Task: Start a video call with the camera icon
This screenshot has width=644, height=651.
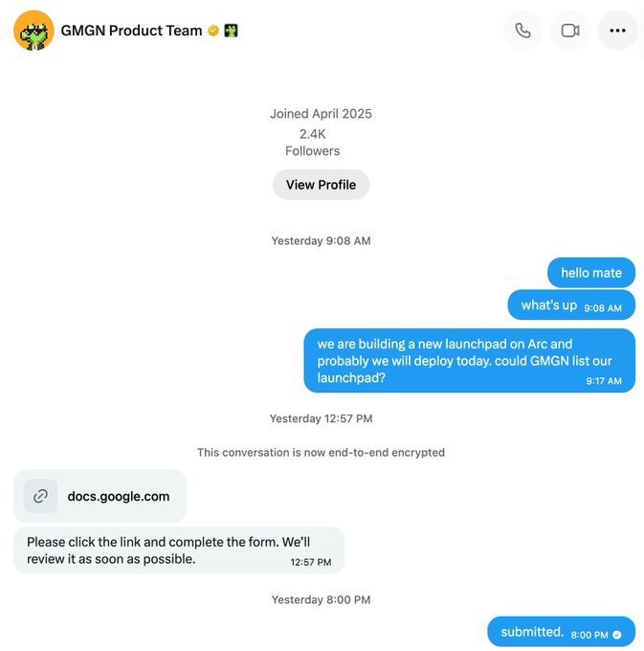Action: point(570,31)
